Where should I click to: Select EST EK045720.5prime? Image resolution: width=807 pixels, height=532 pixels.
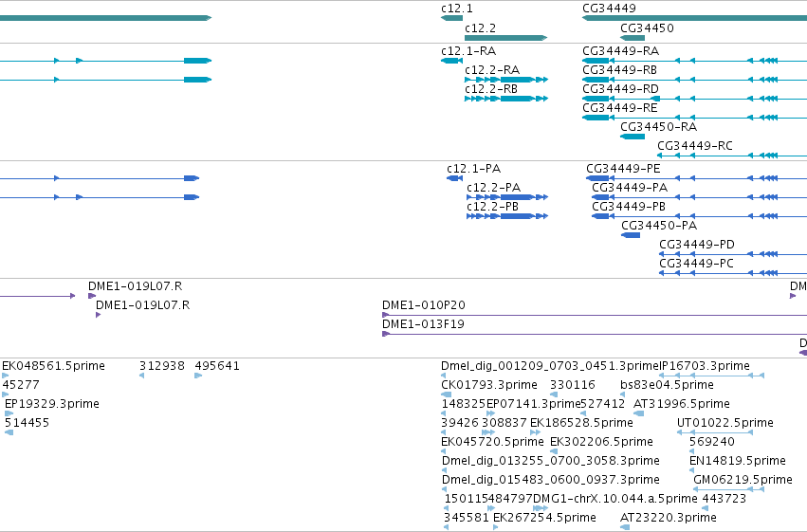(x=492, y=443)
